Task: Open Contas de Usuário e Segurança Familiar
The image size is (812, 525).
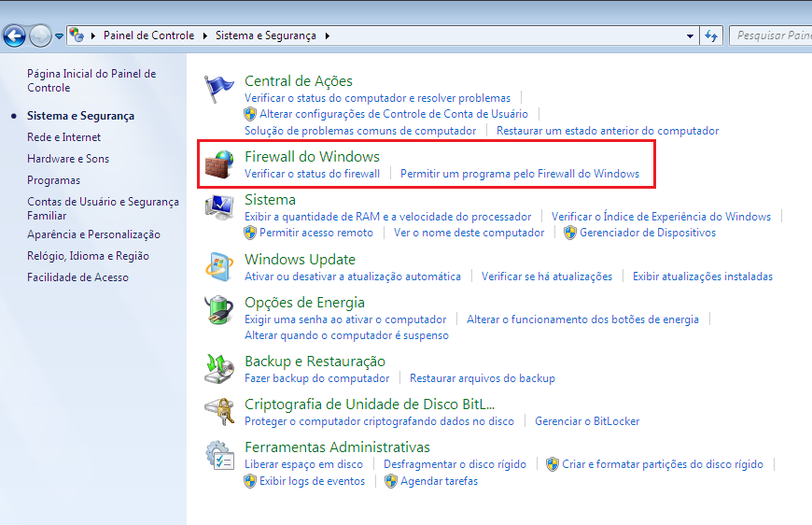Action: (x=103, y=208)
